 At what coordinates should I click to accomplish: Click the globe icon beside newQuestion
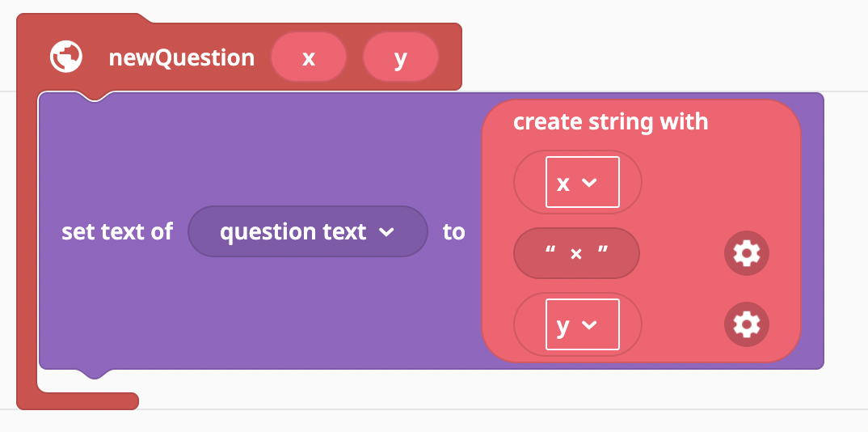[66, 57]
